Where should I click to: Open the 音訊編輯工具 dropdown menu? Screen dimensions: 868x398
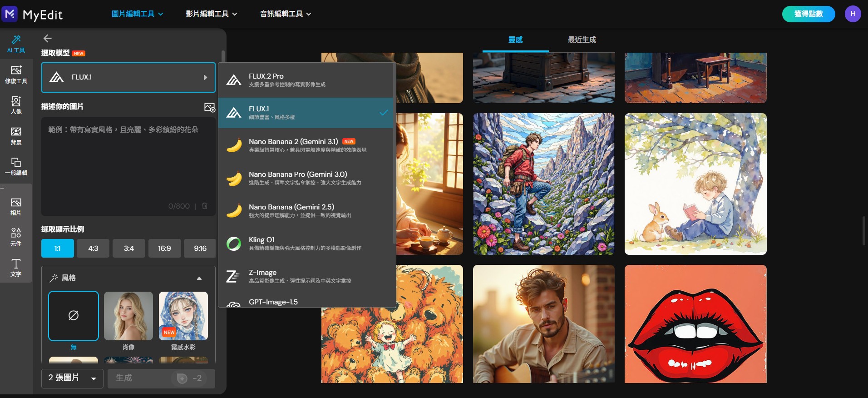click(286, 14)
